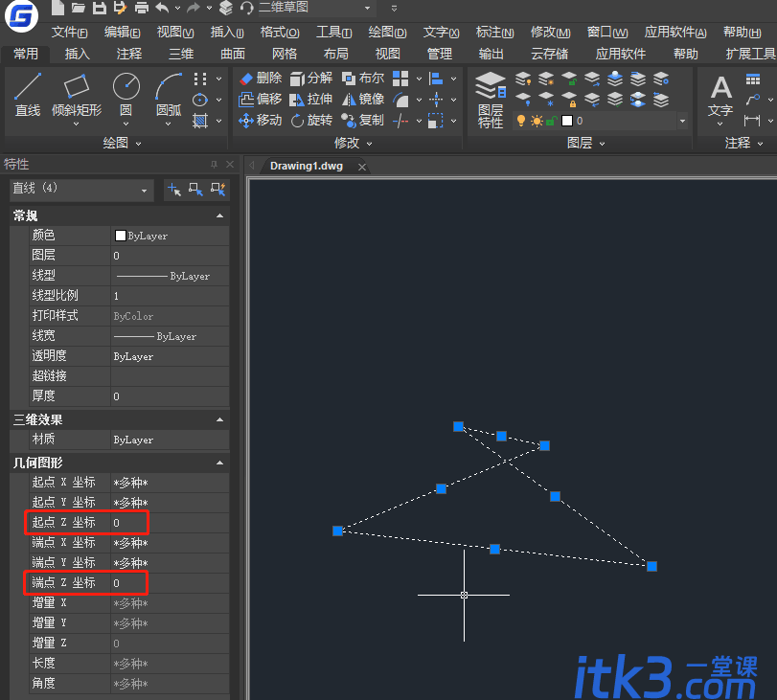
Task: Click the table icon in 注释 panel
Action: [x=753, y=79]
